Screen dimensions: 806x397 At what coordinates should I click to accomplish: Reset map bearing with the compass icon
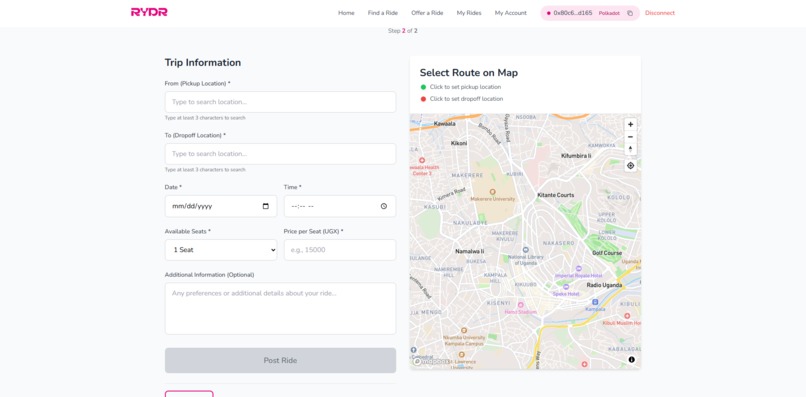630,149
